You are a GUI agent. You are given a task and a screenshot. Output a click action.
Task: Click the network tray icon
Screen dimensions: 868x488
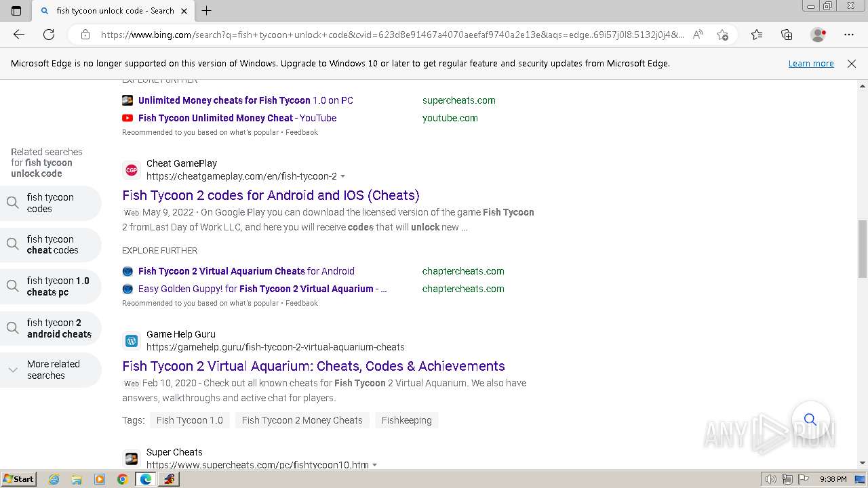click(x=787, y=479)
